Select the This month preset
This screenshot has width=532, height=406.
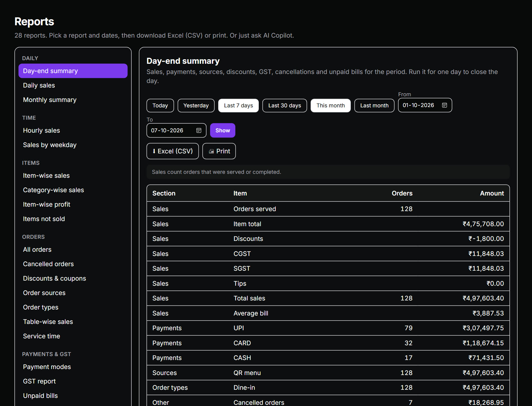[x=331, y=106]
